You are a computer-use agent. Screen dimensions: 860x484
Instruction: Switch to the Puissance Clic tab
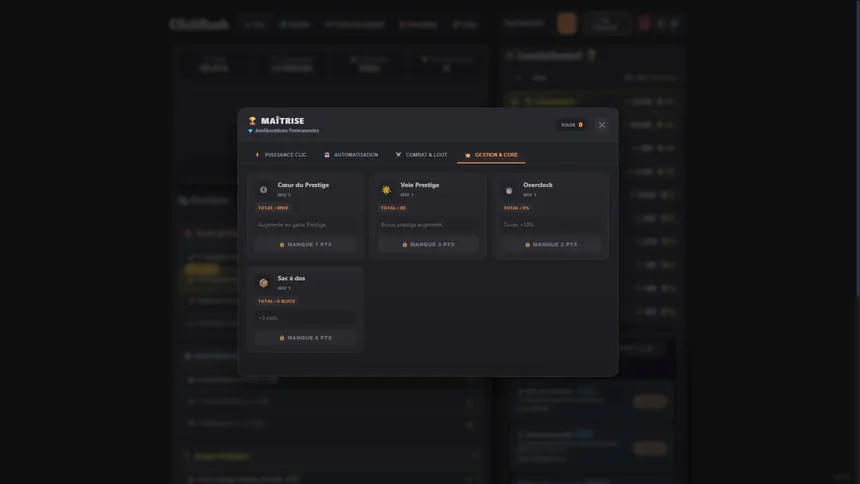click(281, 155)
